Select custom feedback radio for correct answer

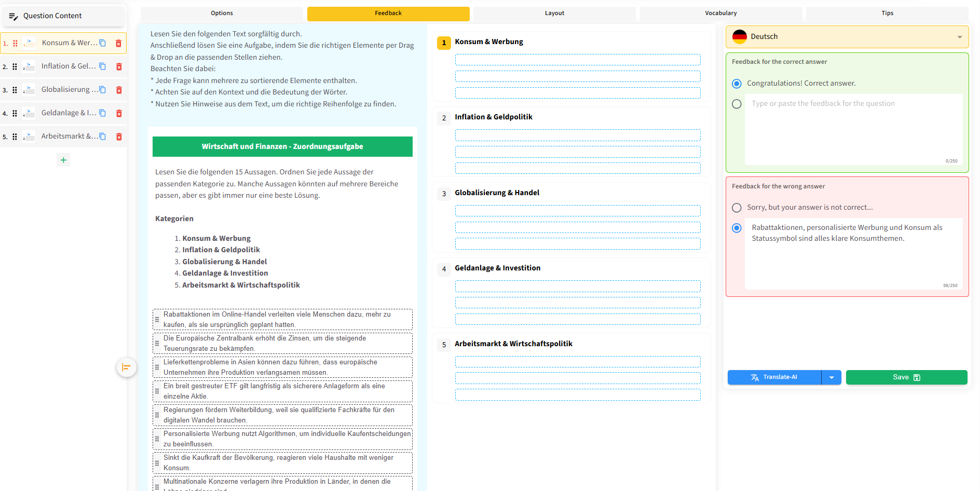[x=737, y=104]
